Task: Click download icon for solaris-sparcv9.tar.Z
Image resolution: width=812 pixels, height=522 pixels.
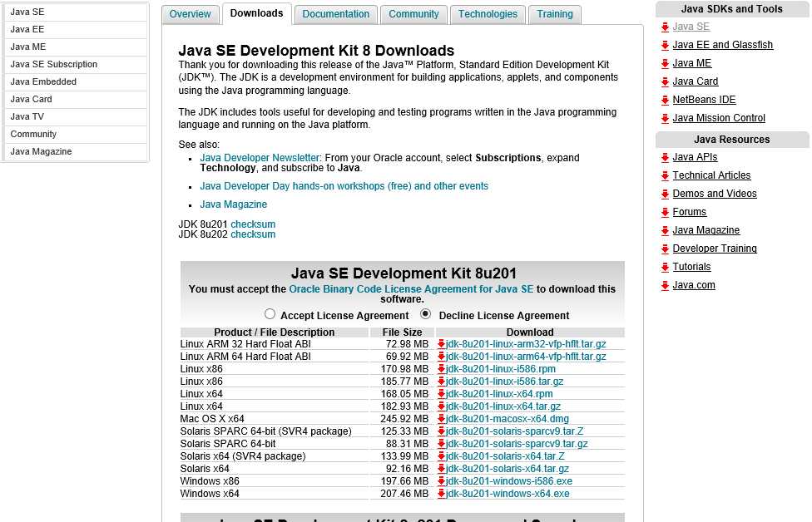Action: click(x=441, y=431)
